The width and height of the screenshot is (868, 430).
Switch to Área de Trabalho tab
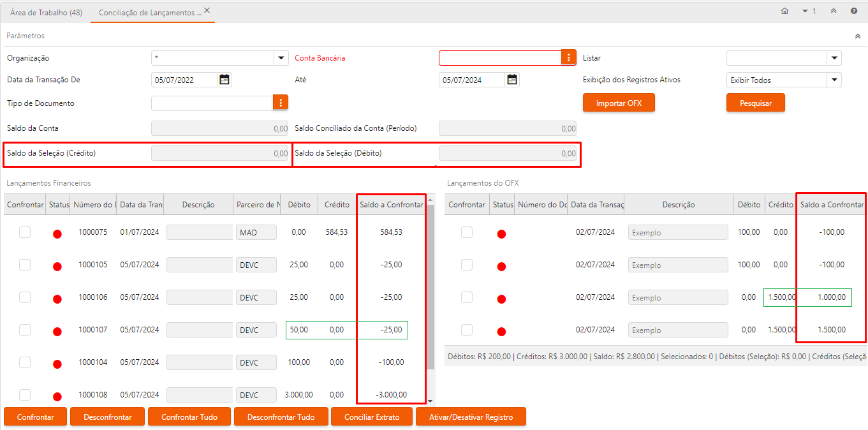click(45, 12)
